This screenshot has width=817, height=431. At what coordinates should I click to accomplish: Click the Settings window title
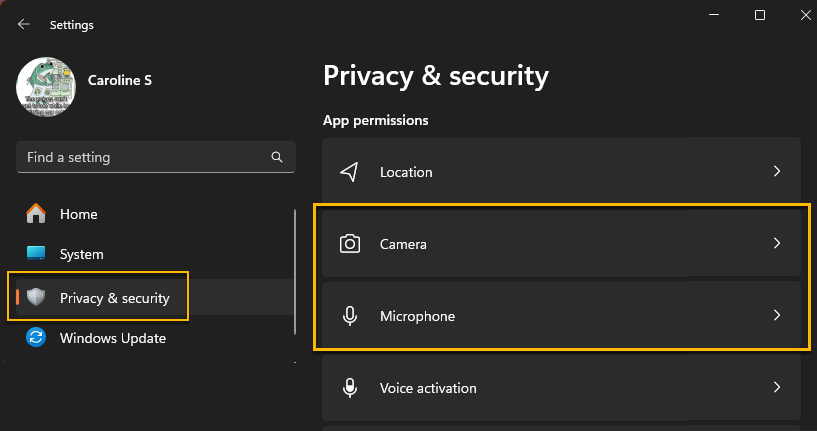[72, 25]
